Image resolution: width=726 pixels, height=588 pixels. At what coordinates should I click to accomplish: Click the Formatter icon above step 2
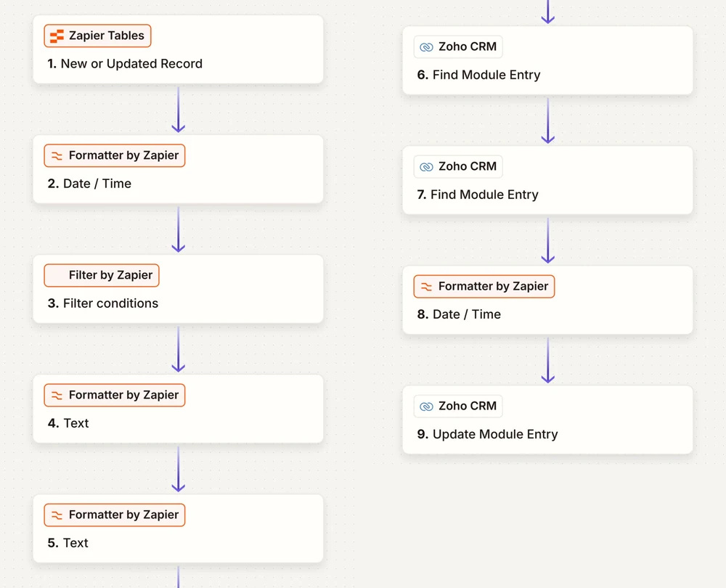tap(57, 156)
